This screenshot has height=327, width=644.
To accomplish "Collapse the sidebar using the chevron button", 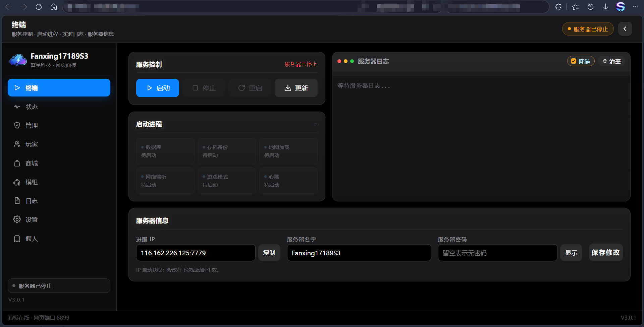I will click(625, 29).
